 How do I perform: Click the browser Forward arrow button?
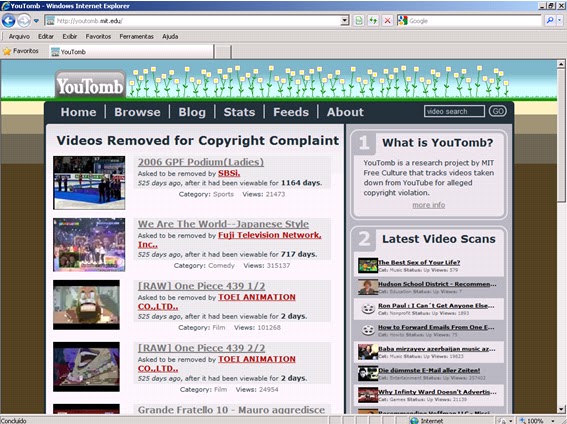24,21
